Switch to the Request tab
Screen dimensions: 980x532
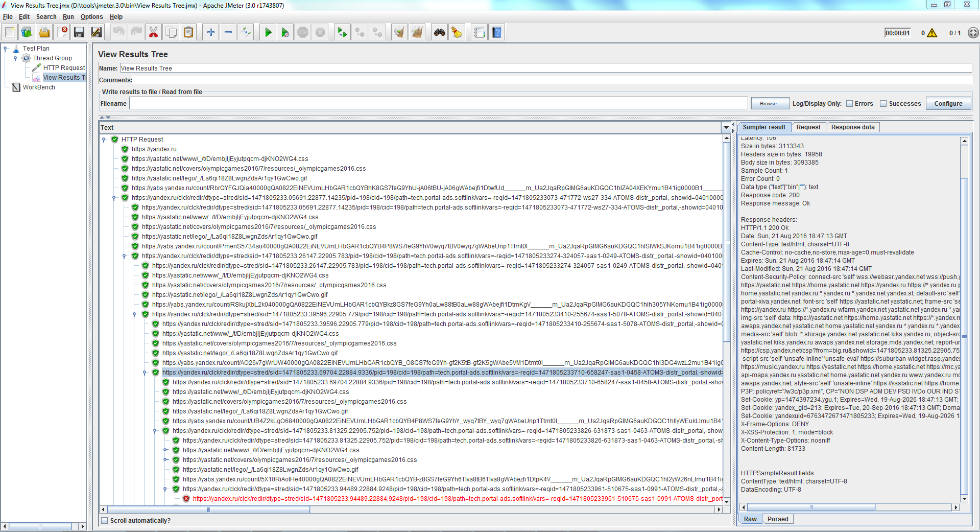808,127
